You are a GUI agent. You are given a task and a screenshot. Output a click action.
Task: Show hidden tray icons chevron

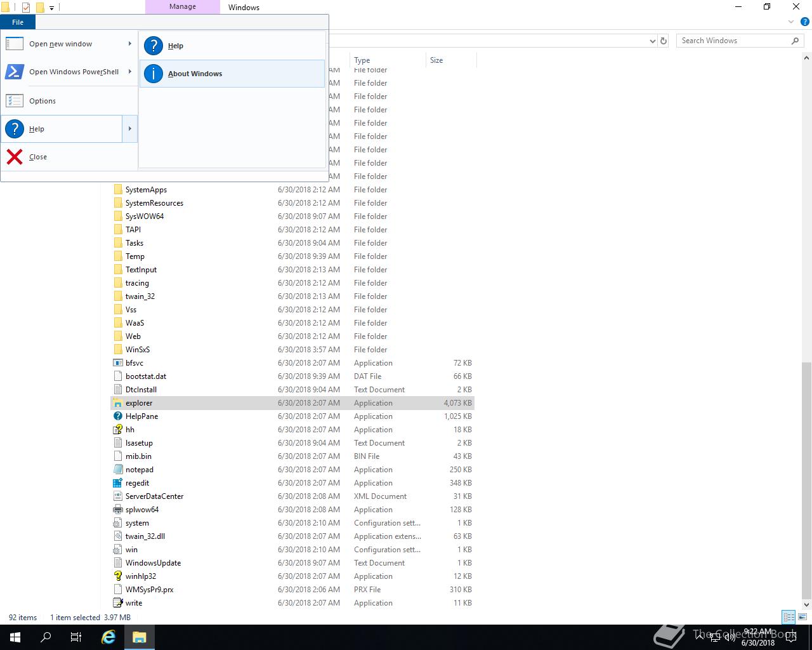coord(700,637)
